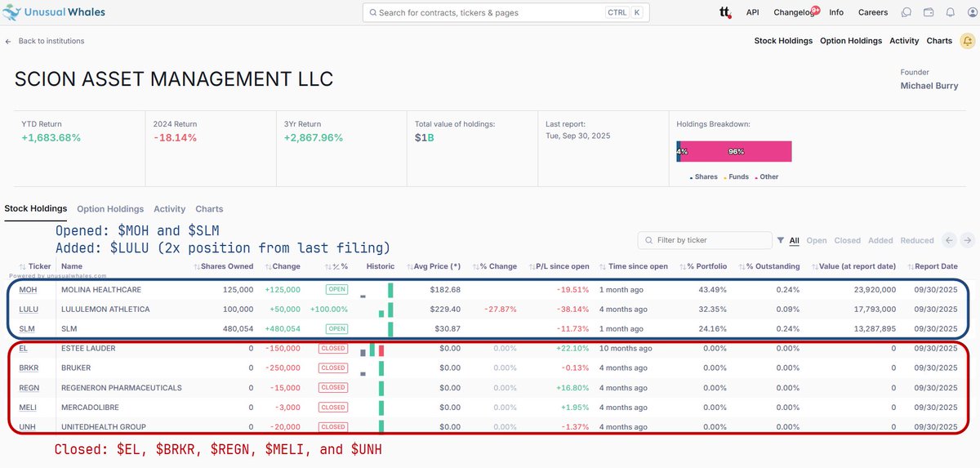Screen dimensions: 980x468
Task: Click the Filter by ticker field
Action: coord(704,240)
